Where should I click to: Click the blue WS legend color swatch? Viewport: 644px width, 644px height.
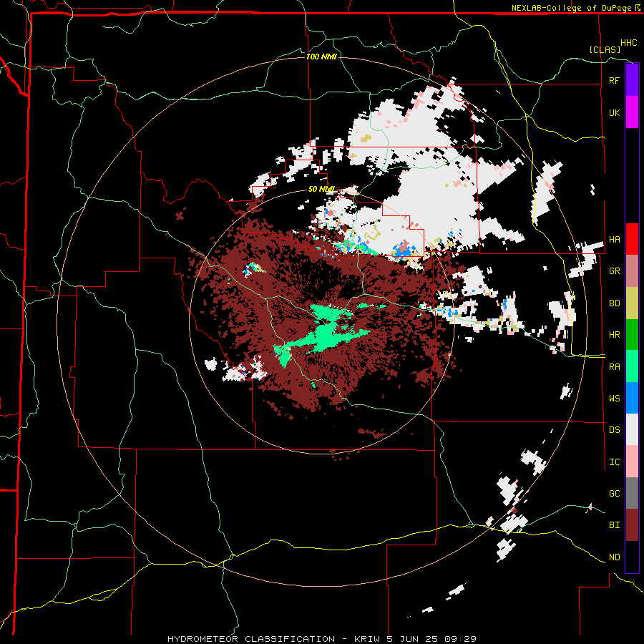point(632,398)
